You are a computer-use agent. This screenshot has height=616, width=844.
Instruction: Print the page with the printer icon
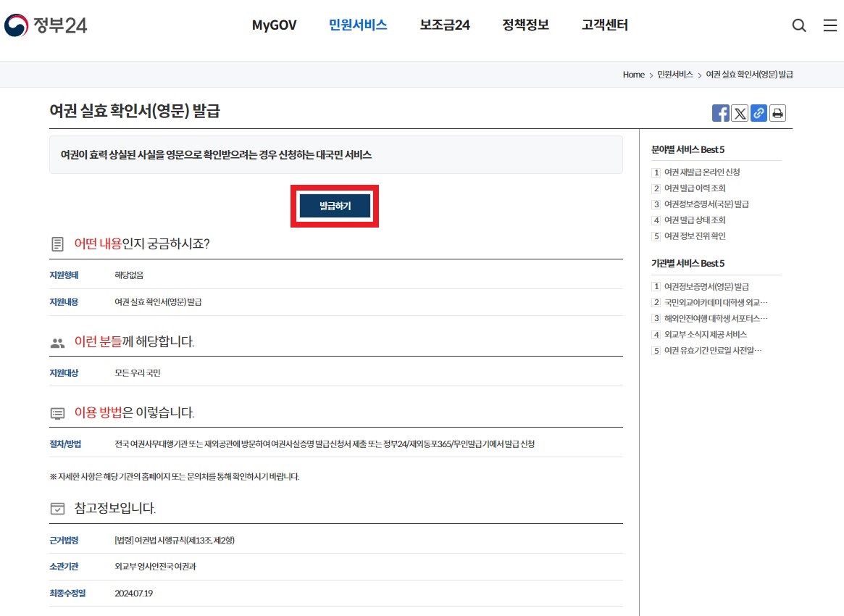(x=777, y=113)
